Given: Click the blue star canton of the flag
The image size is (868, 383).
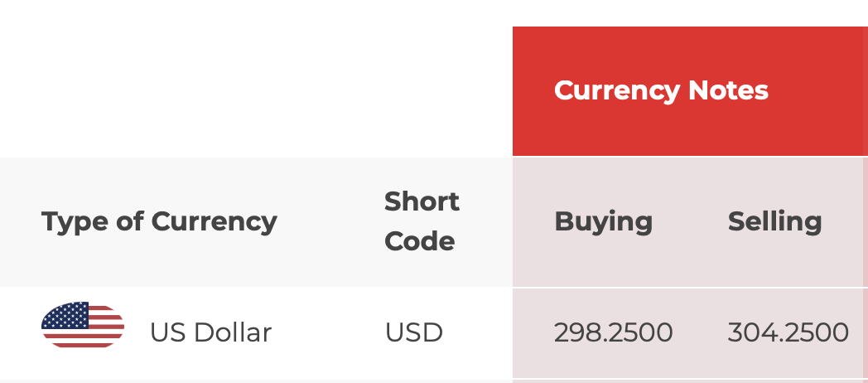Looking at the screenshot, I should click(66, 315).
